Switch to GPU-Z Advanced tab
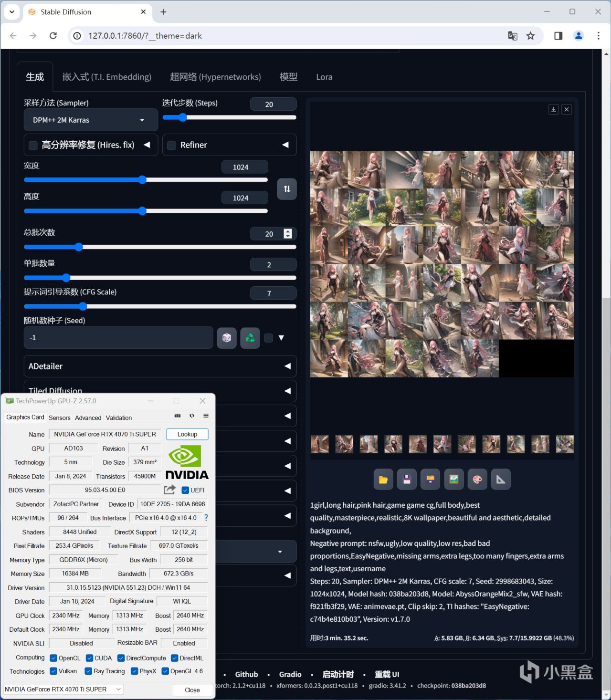The height and width of the screenshot is (700, 611). point(88,418)
